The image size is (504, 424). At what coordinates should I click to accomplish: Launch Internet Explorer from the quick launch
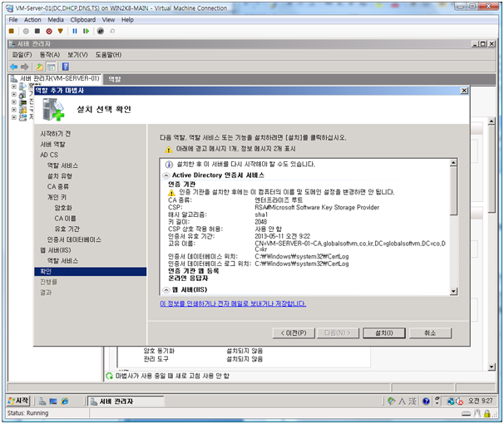pyautogui.click(x=65, y=402)
